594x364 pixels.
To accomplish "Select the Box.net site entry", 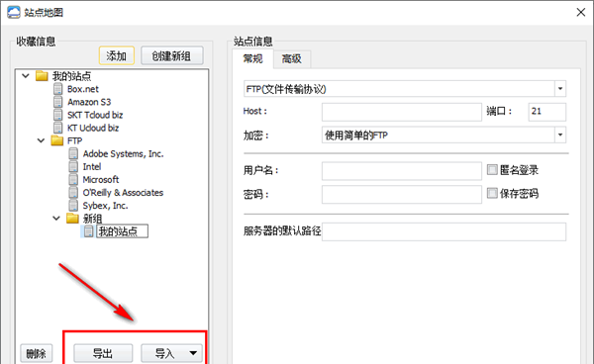I will tap(83, 89).
